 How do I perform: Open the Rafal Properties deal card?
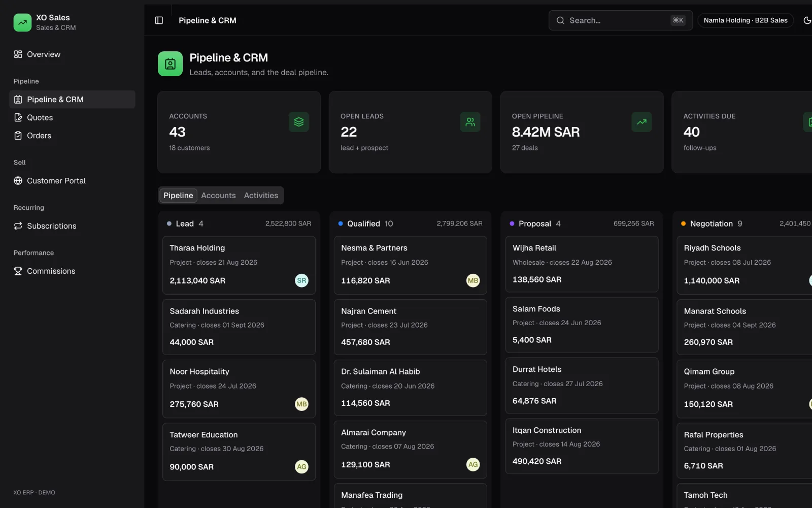coord(745,451)
